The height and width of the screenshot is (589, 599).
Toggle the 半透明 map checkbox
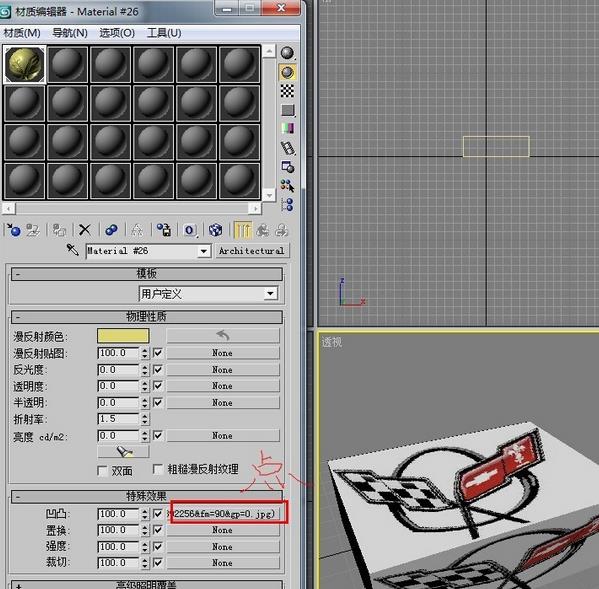(158, 402)
